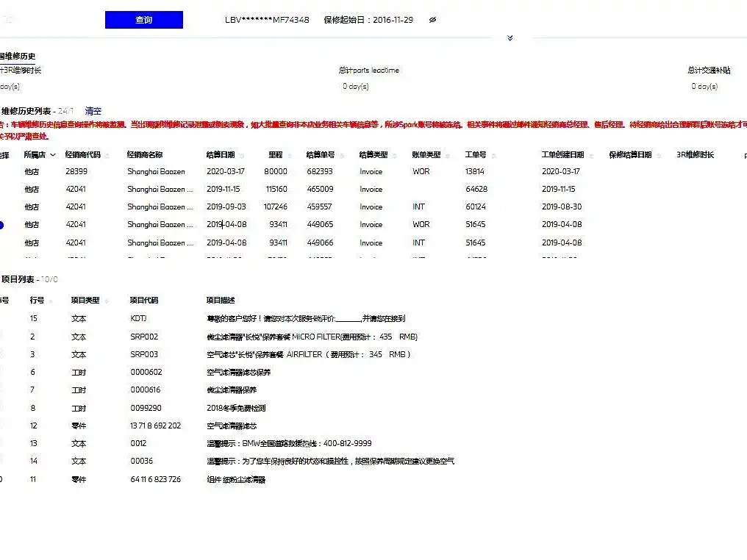Click item code 00036 row
This screenshot has height=560, width=747.
141,461
